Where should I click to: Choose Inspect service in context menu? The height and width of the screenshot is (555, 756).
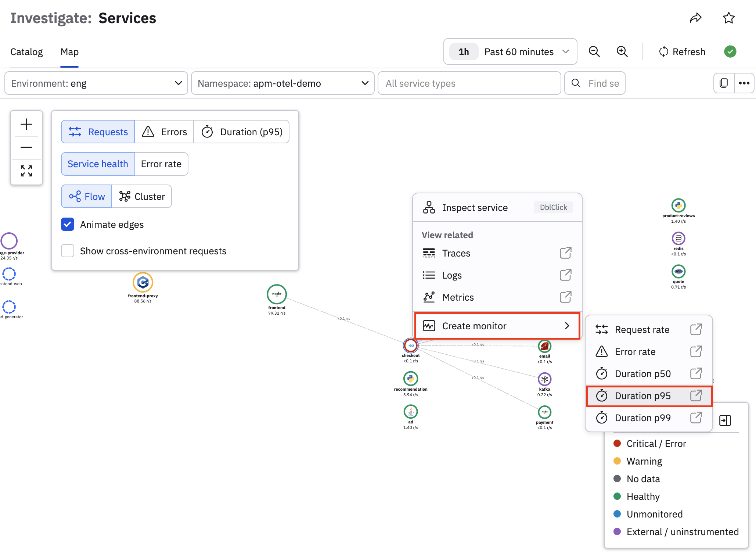(x=497, y=207)
